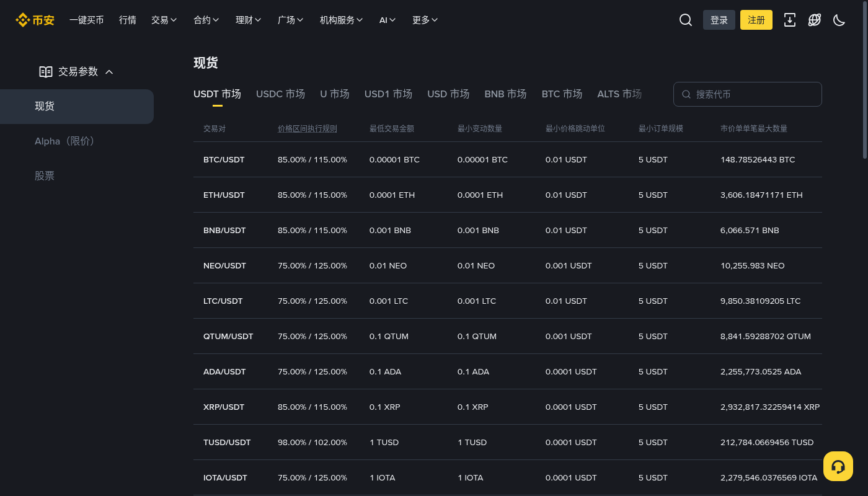This screenshot has width=868, height=496.
Task: Click the ETH/USDT trading pair
Action: click(x=224, y=195)
